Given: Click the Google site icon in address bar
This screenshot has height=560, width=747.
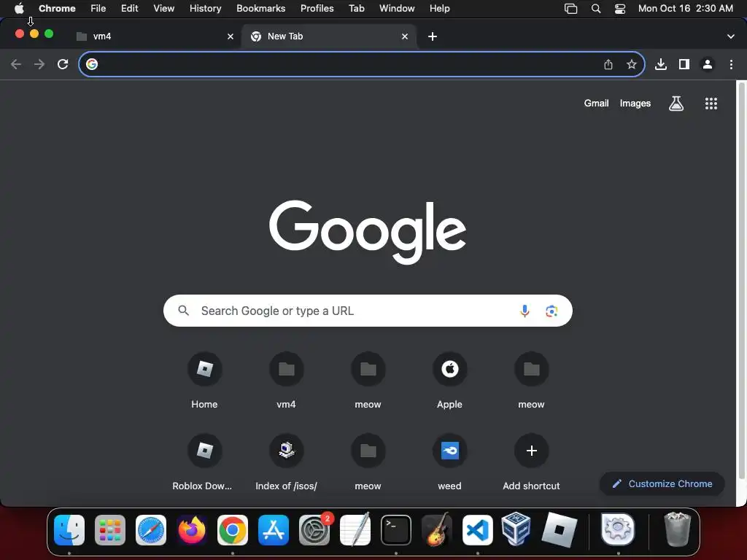Looking at the screenshot, I should [92, 64].
